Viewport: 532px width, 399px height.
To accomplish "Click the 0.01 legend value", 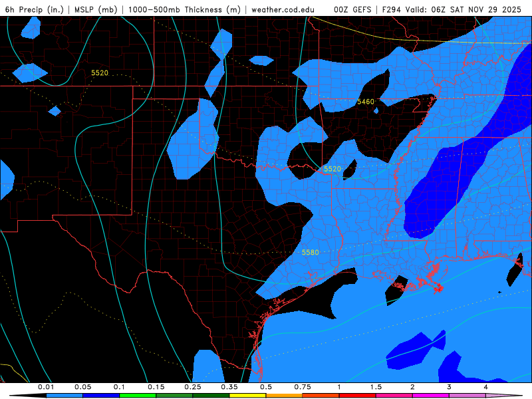I will click(x=46, y=387).
